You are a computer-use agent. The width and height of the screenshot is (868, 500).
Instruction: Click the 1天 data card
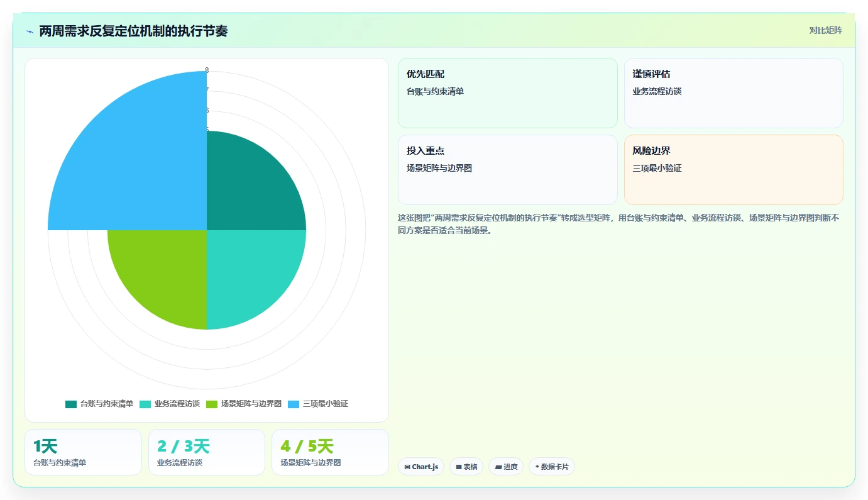tap(83, 452)
